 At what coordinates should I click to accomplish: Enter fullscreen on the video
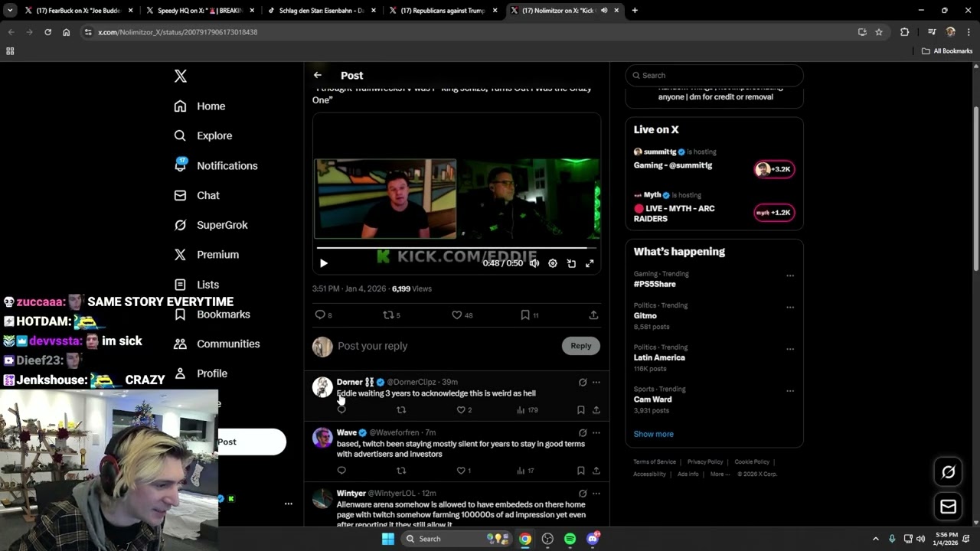[x=590, y=263]
